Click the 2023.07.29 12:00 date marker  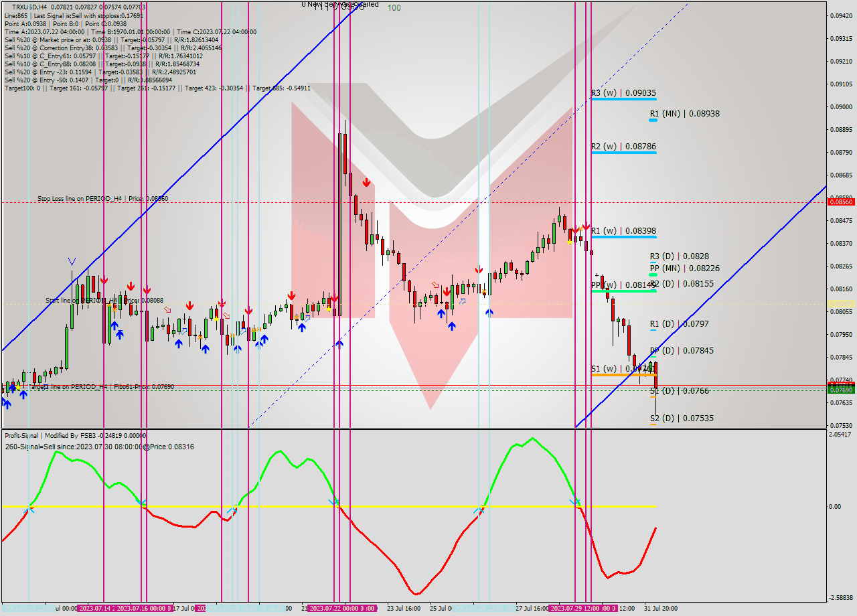tap(582, 609)
